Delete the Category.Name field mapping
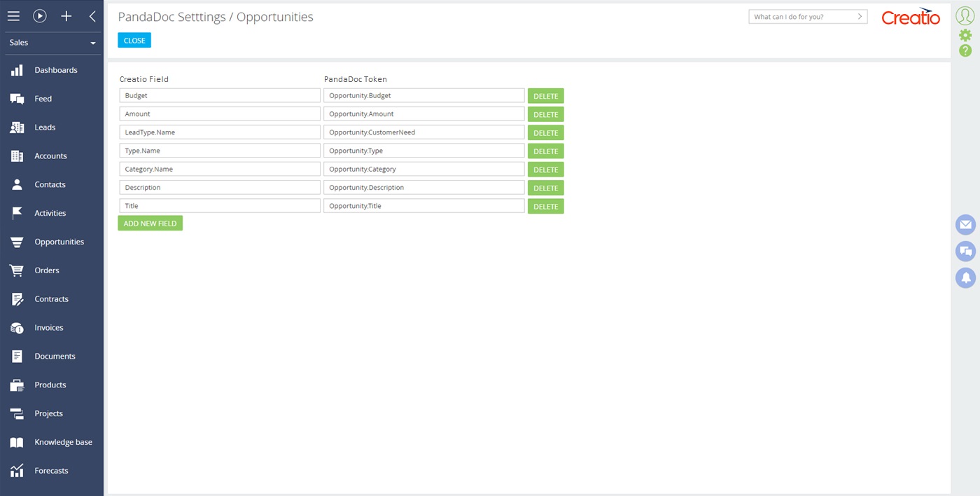The height and width of the screenshot is (496, 980). pyautogui.click(x=546, y=170)
